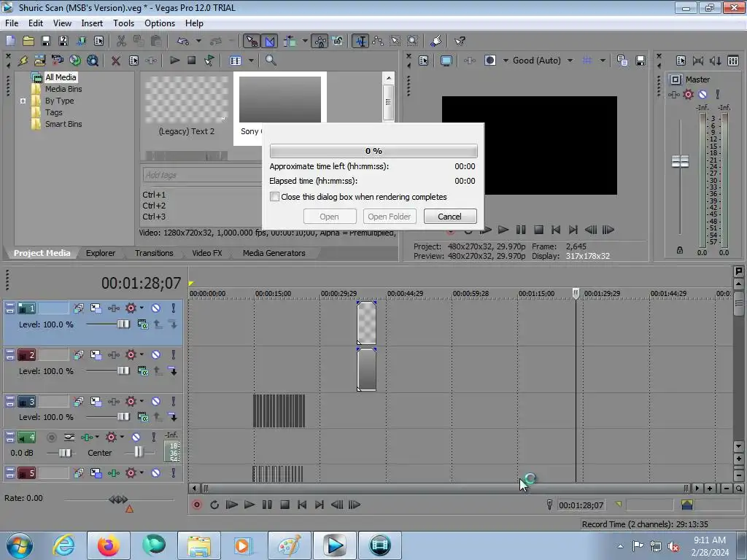
Task: Toggle Loop Playback in transport bar
Action: click(x=214, y=505)
